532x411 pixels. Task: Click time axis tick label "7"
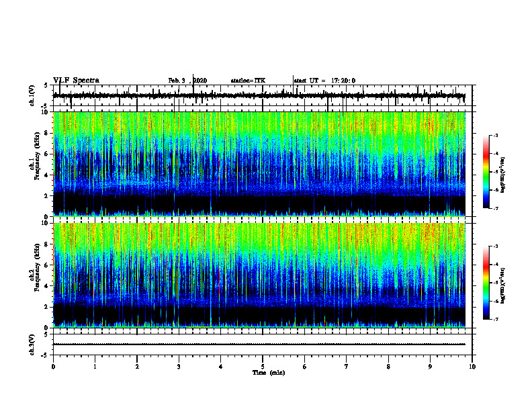coord(347,367)
